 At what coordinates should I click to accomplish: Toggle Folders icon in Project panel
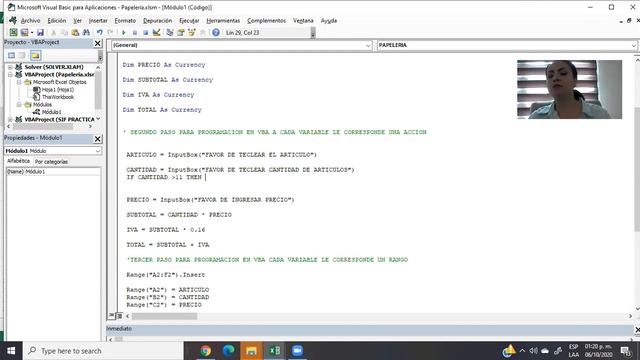coord(35,55)
